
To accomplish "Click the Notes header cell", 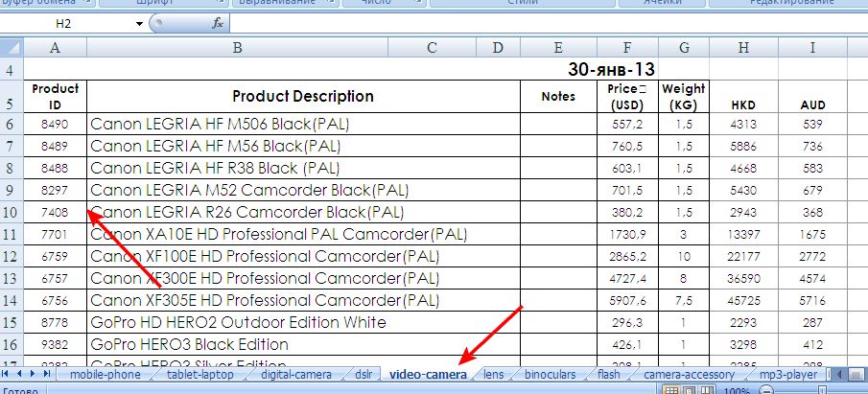I will tap(558, 96).
